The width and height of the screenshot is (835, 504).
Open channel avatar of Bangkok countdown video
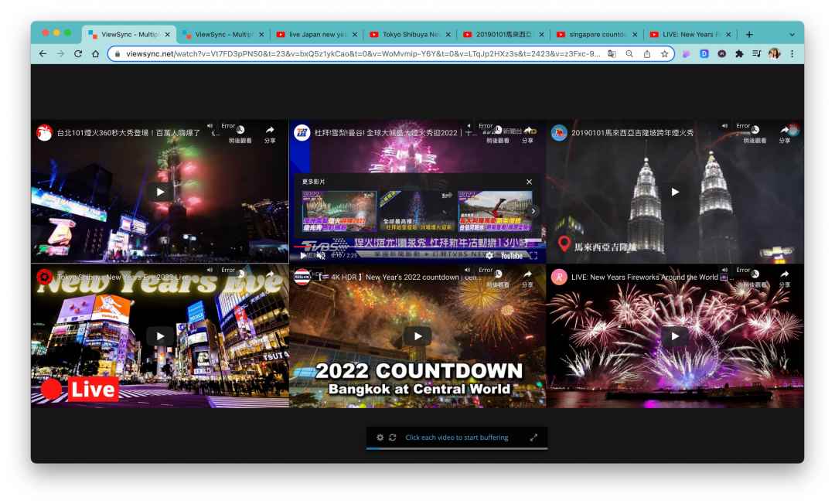click(x=302, y=277)
